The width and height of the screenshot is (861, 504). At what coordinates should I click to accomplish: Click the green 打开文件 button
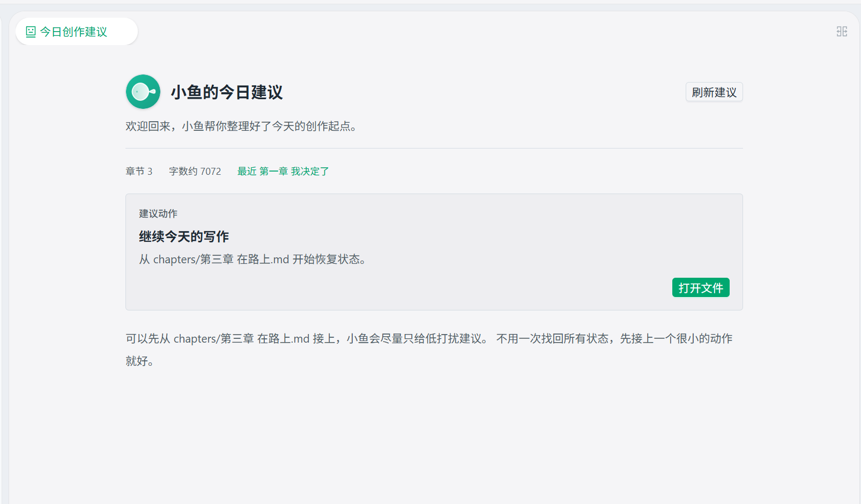pos(701,287)
